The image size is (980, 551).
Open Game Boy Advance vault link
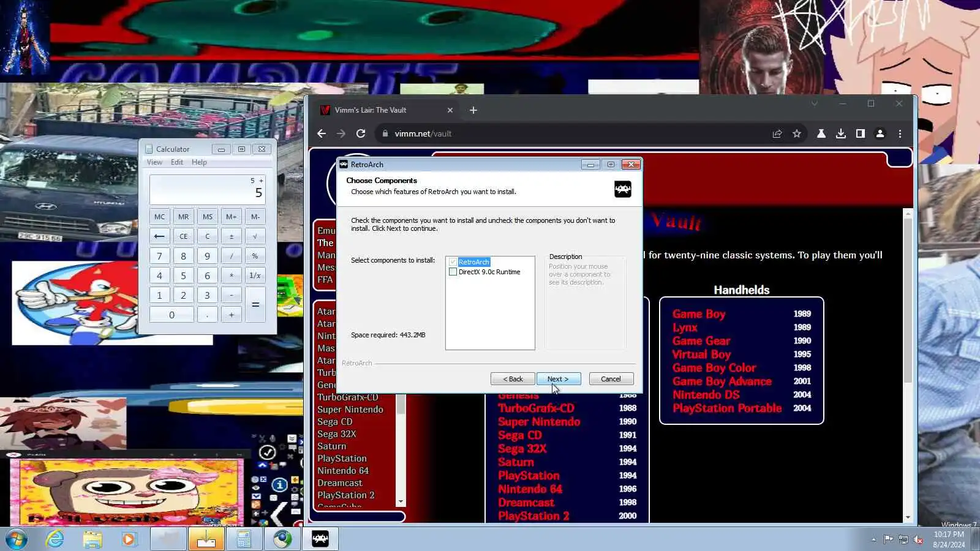click(722, 381)
